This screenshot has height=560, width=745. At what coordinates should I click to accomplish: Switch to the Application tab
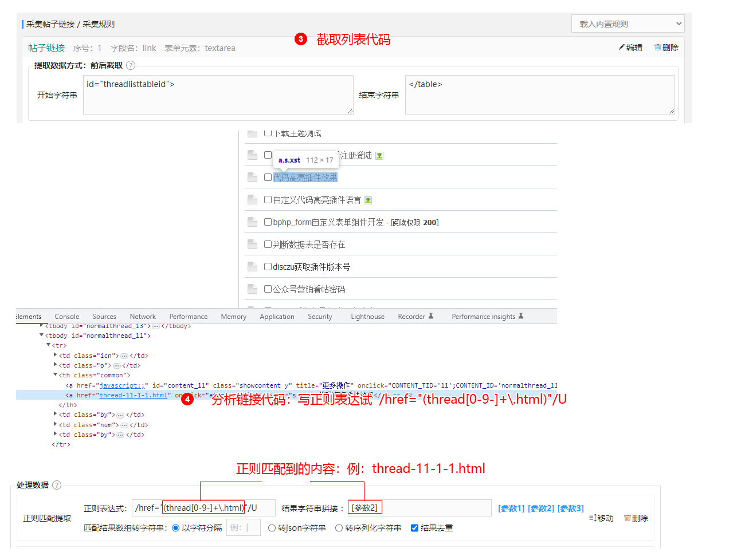pos(277,317)
